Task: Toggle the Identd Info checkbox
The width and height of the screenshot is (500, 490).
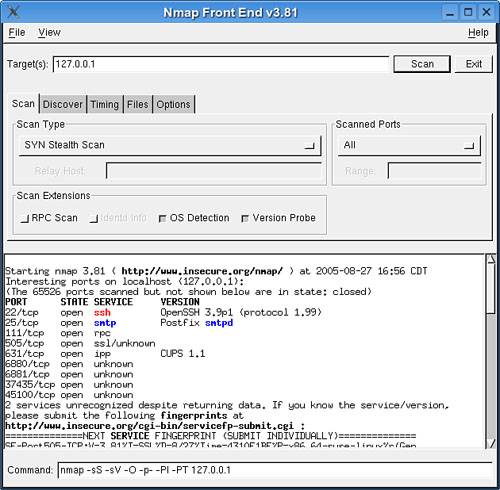Action: [x=118, y=218]
